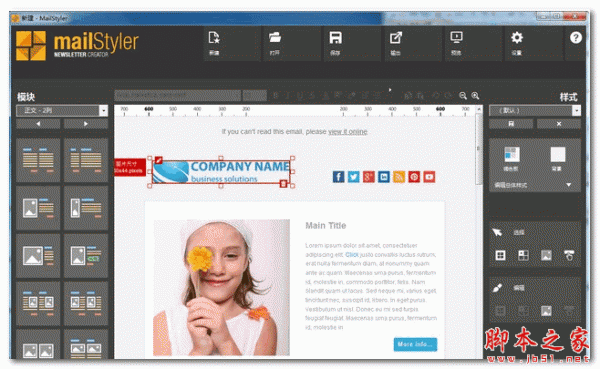The height and width of the screenshot is (369, 600).
Task: Select a single cell with the cell icon
Action: coord(523,255)
